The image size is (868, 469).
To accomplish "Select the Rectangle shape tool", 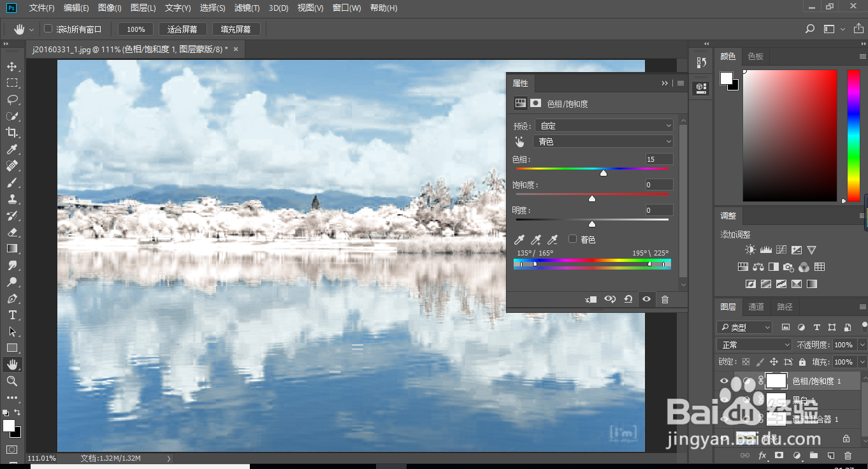I will pos(12,348).
